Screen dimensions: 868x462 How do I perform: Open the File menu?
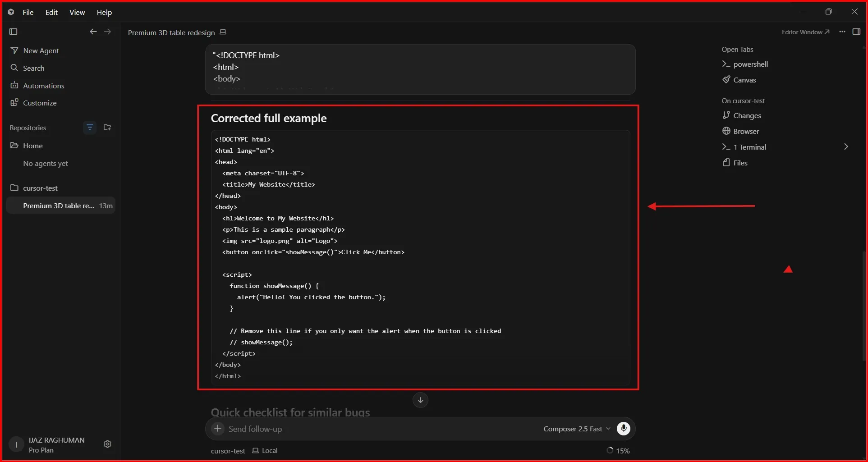[28, 12]
